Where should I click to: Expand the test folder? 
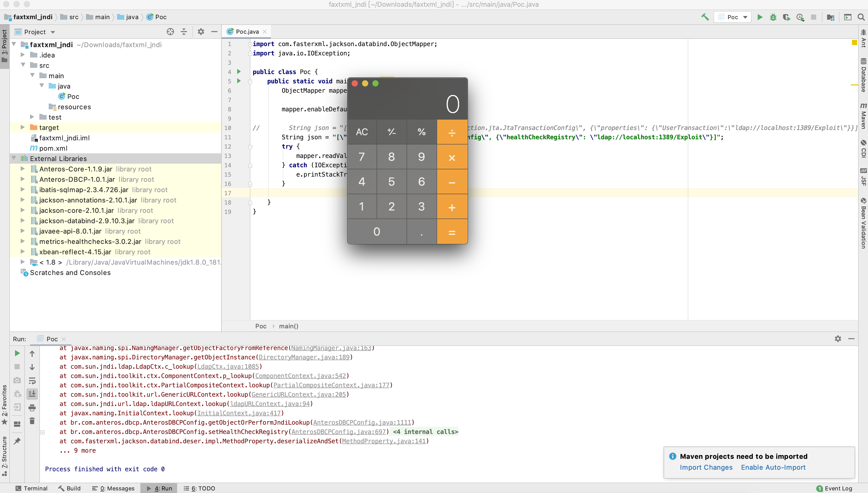pos(32,117)
